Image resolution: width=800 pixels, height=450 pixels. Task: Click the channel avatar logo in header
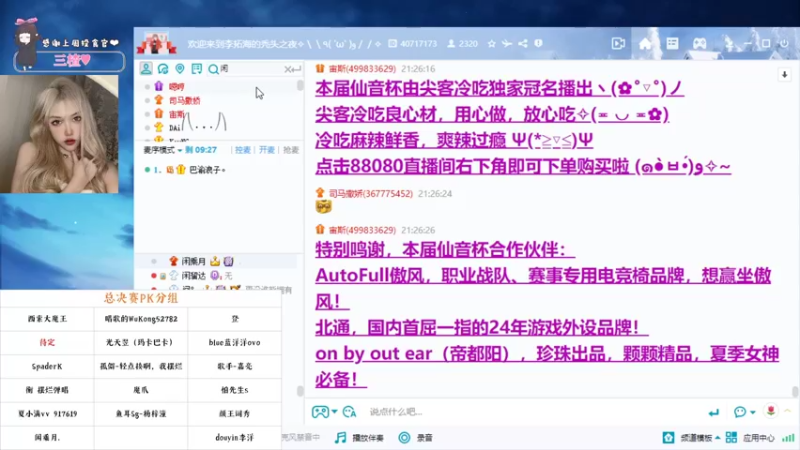(x=156, y=43)
